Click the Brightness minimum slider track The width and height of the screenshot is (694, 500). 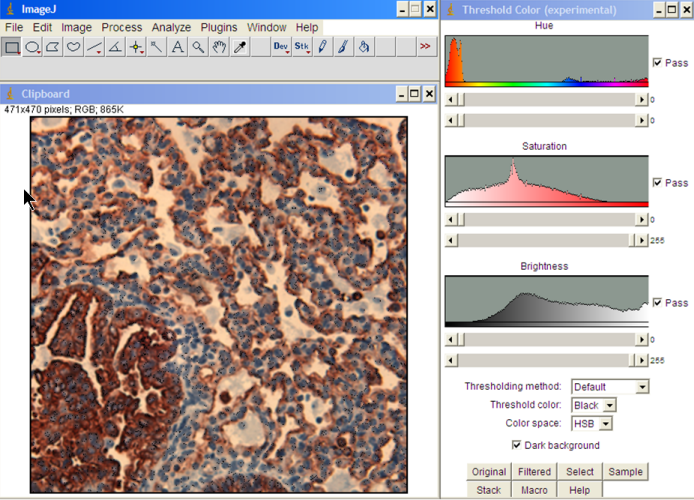(545, 340)
